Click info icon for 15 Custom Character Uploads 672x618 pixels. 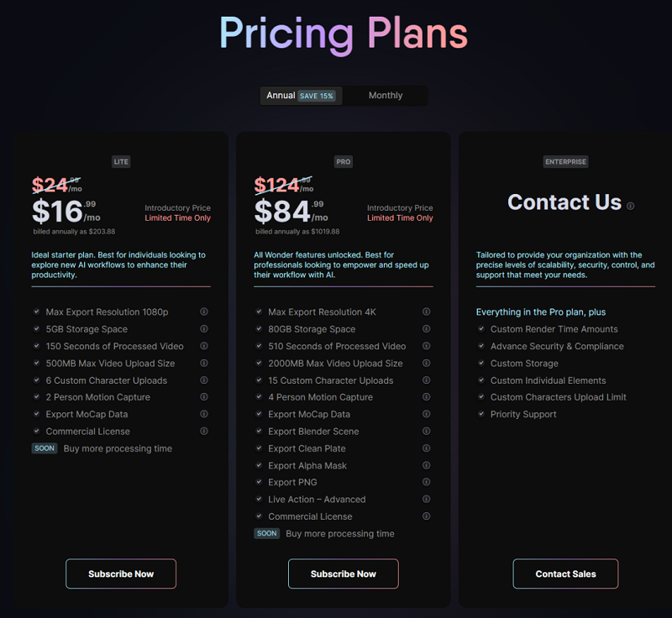click(427, 380)
